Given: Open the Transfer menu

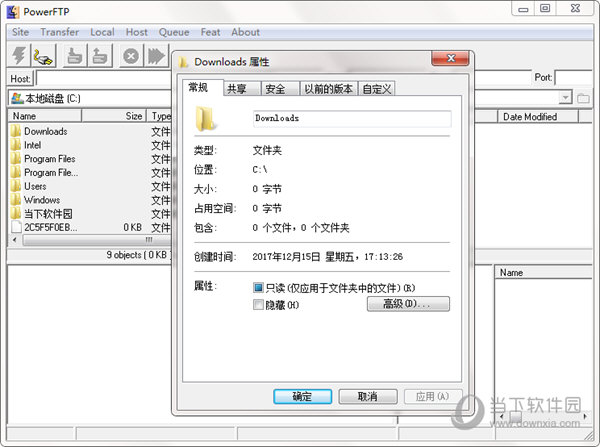Looking at the screenshot, I should point(60,32).
